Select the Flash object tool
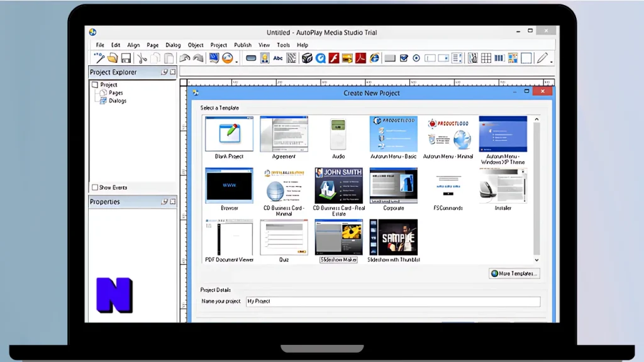 334,58
